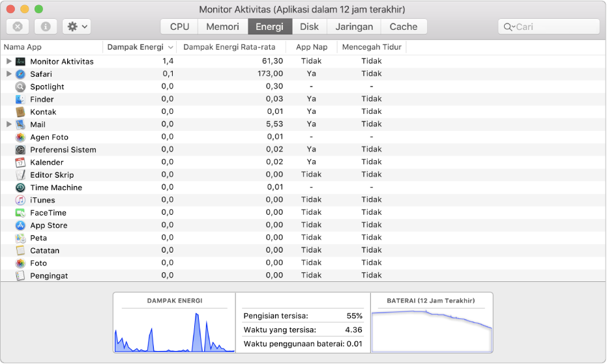
Task: Expand the Mail row disclosure triangle
Action: click(x=8, y=124)
